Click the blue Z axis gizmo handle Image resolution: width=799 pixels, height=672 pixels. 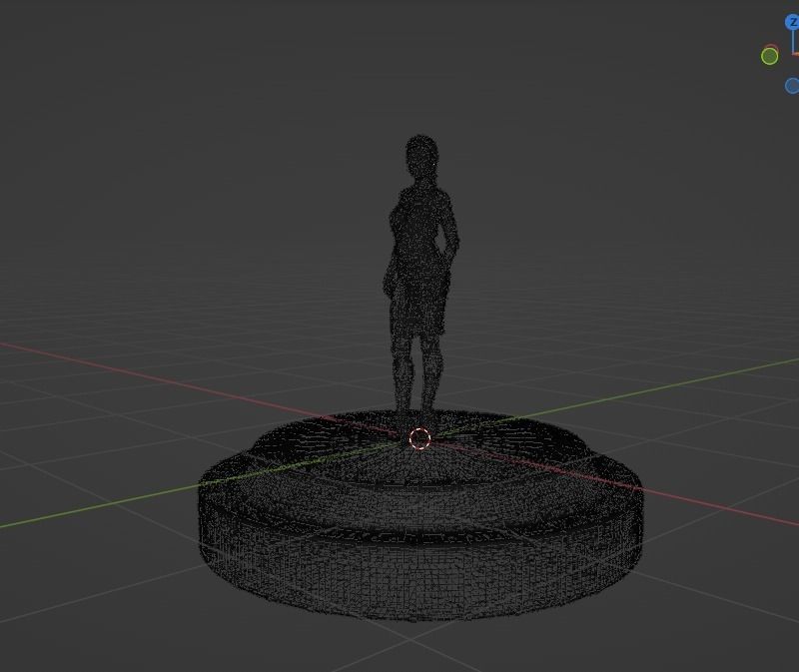(x=793, y=22)
